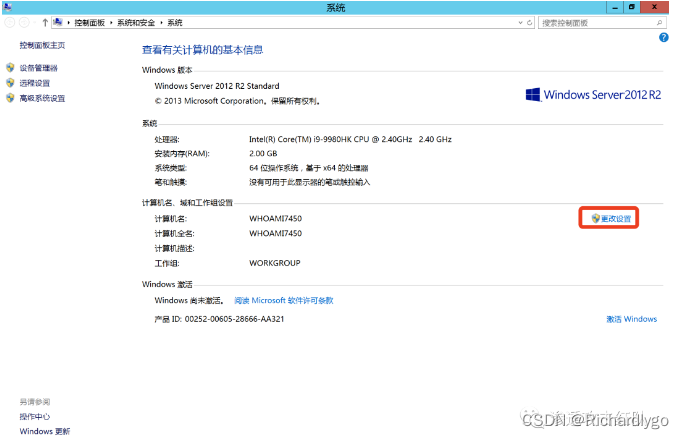Select the System breadcrumb item

[x=174, y=23]
